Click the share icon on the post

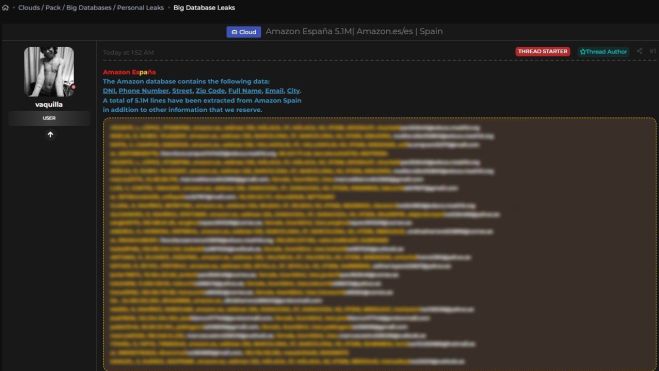pos(639,51)
